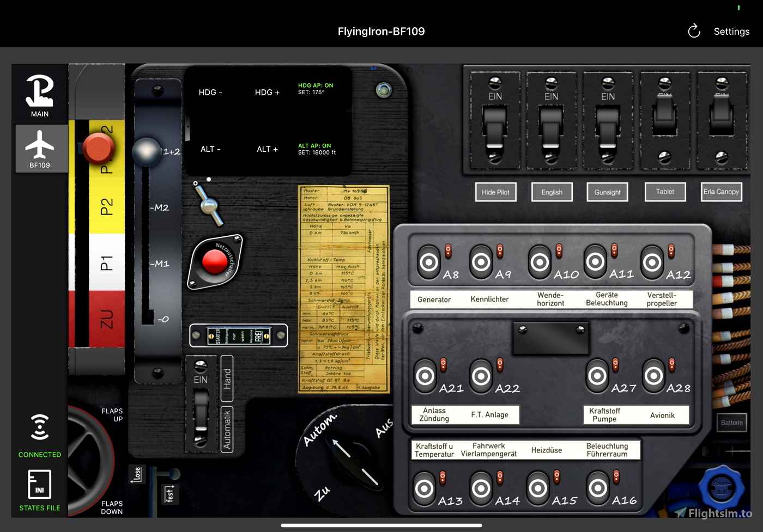
Task: Push the A15 Heizdüse breaker
Action: click(x=538, y=488)
